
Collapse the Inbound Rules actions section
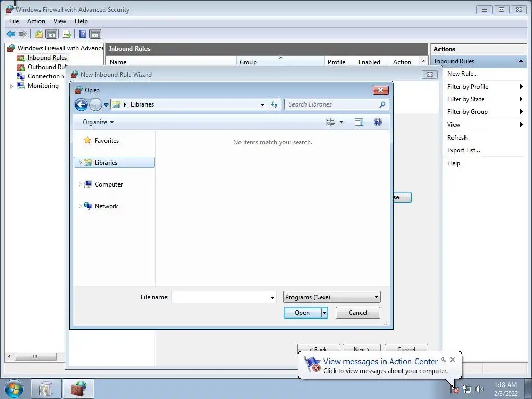point(521,61)
